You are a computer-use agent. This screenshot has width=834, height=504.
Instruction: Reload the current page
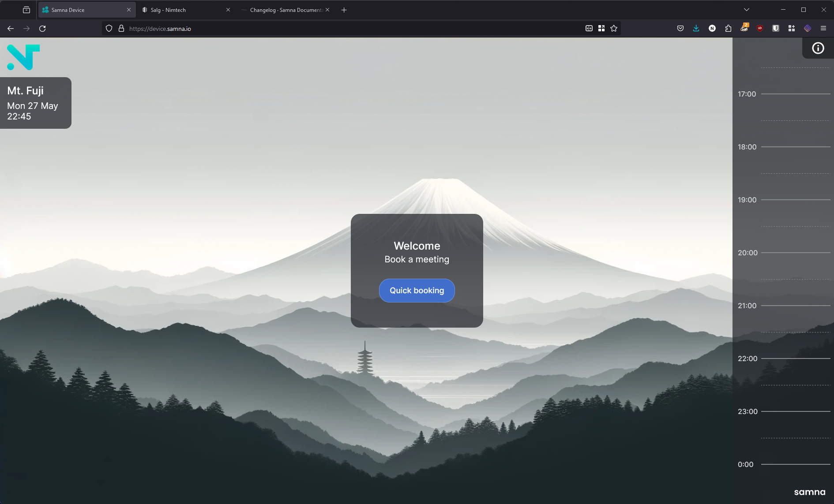[42, 29]
